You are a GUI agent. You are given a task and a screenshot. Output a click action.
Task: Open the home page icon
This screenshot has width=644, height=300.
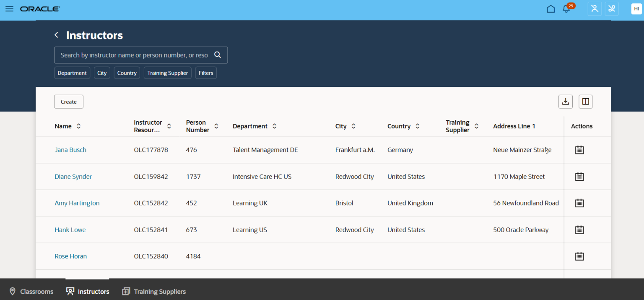(x=551, y=8)
